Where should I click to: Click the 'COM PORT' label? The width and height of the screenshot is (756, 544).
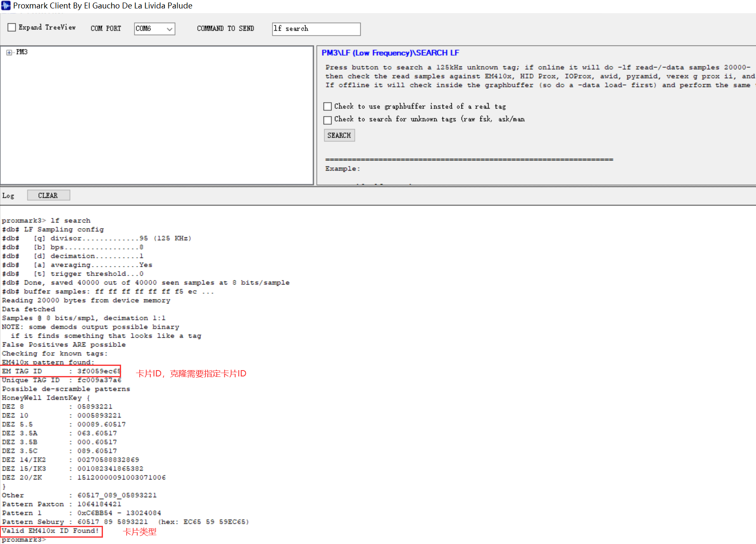click(106, 28)
